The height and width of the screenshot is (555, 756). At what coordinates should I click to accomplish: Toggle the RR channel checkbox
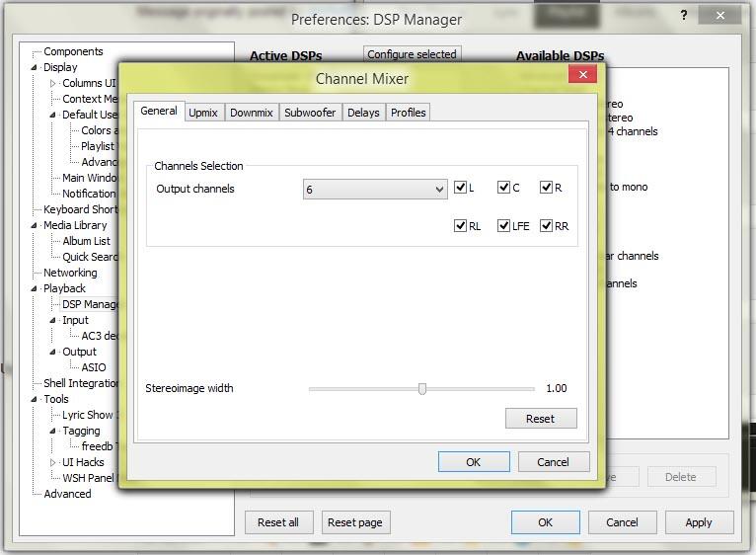tap(546, 226)
